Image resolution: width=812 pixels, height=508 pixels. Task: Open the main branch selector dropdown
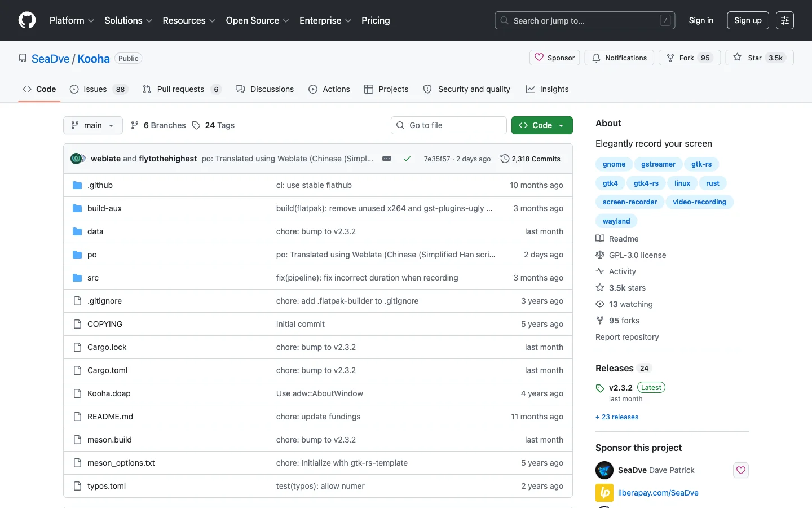(93, 125)
